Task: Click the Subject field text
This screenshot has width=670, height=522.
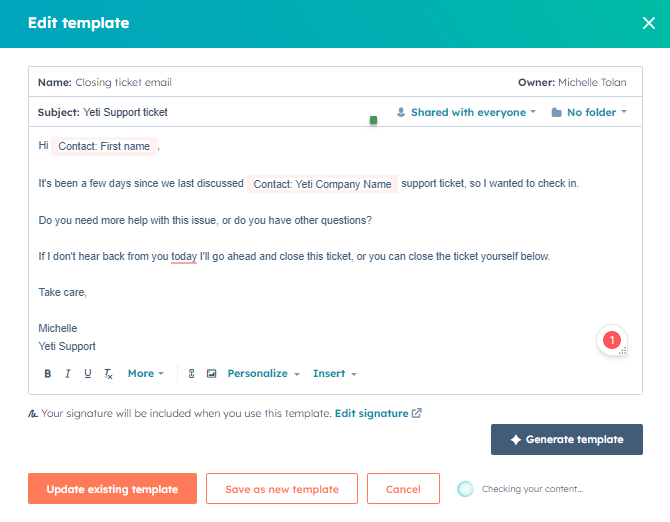Action: pos(126,112)
